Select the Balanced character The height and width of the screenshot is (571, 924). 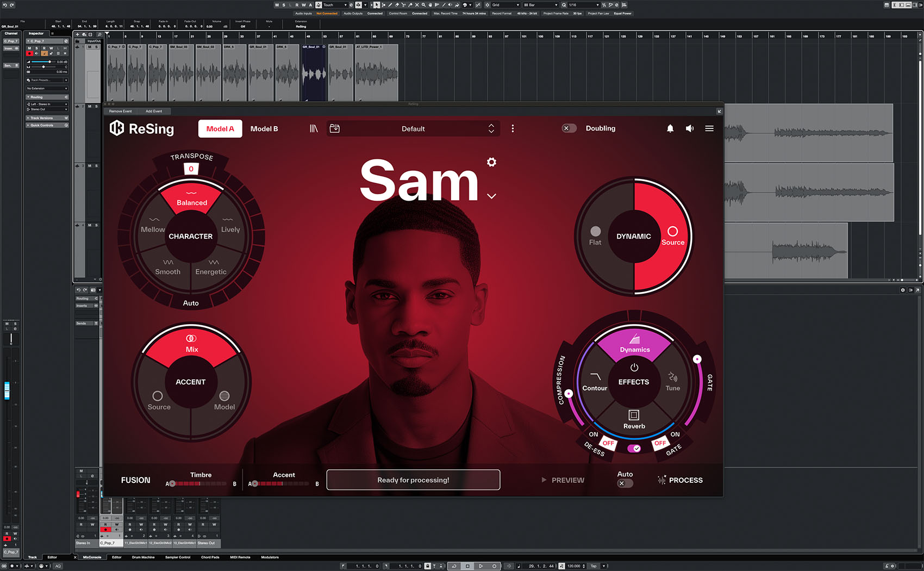coord(191,198)
